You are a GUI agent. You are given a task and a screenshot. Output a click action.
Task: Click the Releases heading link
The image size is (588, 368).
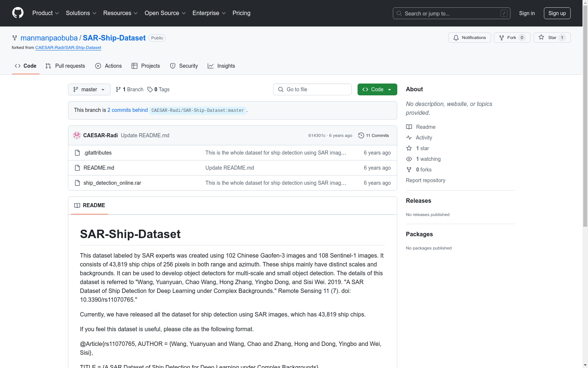coord(419,201)
